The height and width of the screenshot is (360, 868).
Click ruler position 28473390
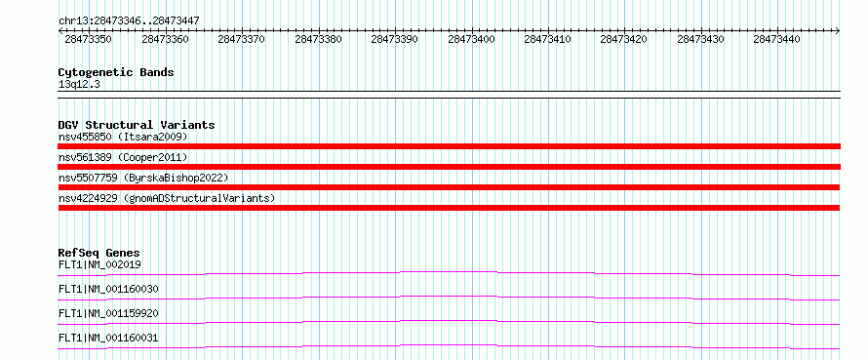click(395, 39)
